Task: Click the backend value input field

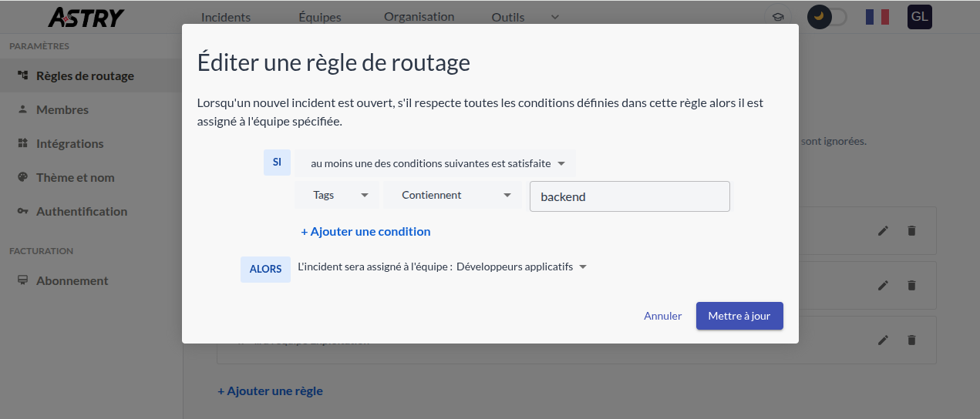Action: tap(629, 196)
